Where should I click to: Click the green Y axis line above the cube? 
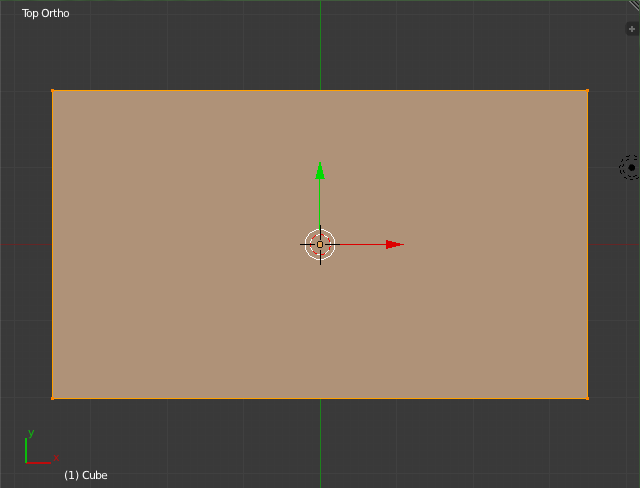click(320, 45)
